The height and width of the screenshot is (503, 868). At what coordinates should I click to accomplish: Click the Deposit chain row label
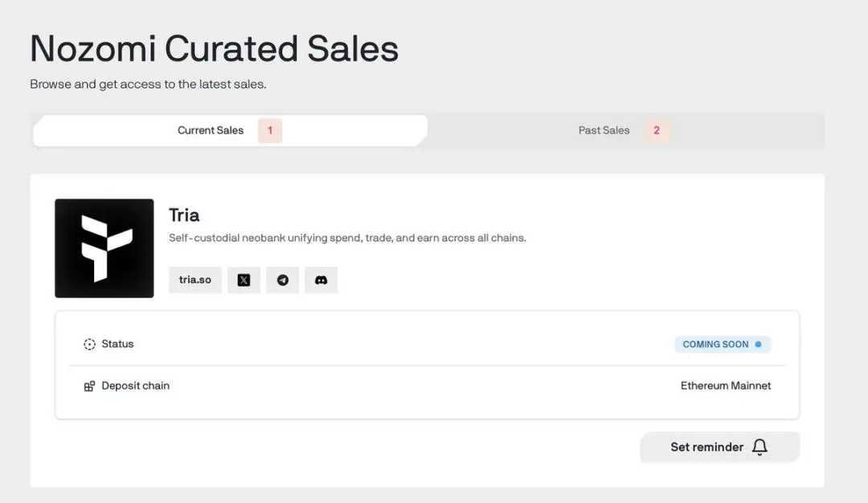[135, 386]
